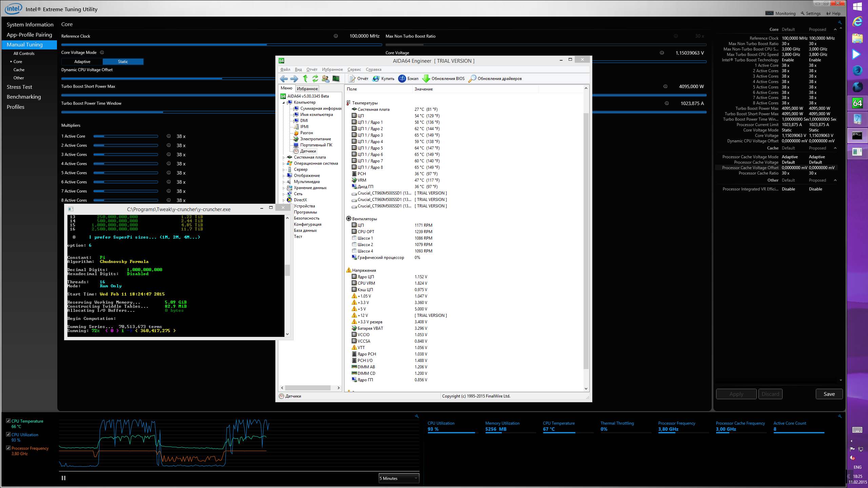This screenshot has width=868, height=488.
Task: Click the Бэкап backup toolbar icon
Action: tap(402, 79)
